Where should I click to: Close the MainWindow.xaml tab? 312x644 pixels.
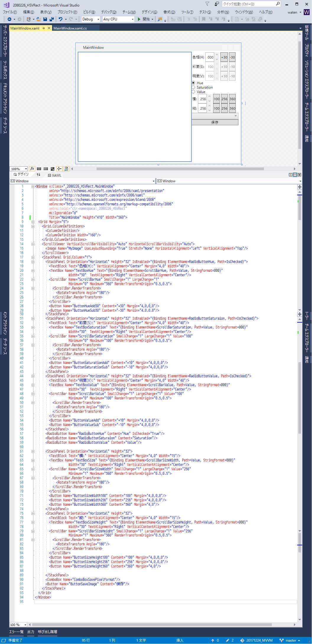coord(49,28)
